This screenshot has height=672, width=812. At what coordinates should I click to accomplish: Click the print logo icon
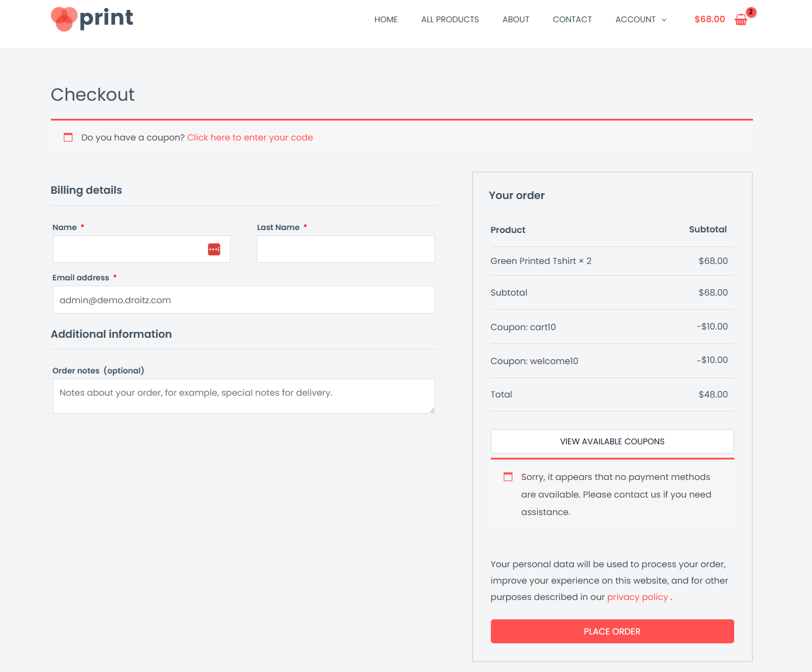coord(64,19)
